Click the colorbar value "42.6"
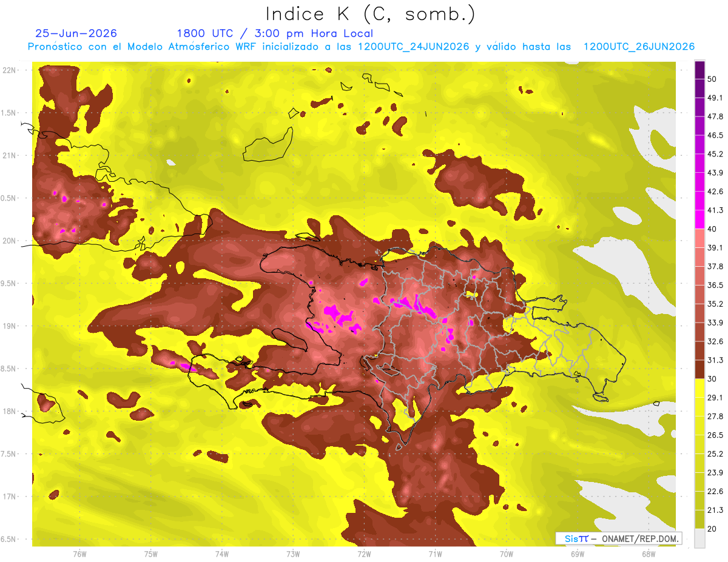Screen dimensions: 728x562 [715, 192]
